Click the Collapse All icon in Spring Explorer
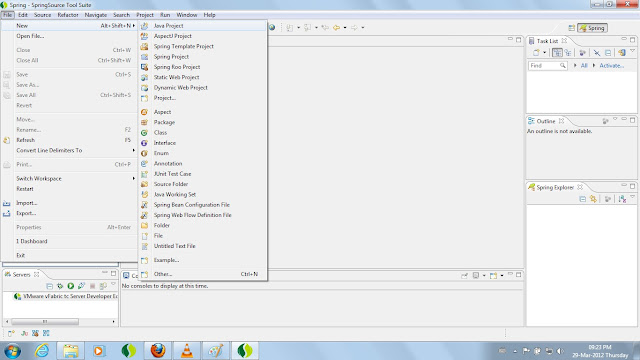 click(582, 199)
